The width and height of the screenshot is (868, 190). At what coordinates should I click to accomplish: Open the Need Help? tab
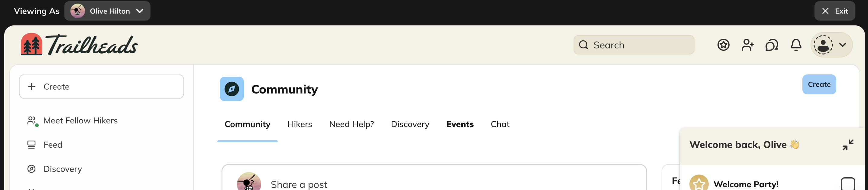click(x=351, y=124)
